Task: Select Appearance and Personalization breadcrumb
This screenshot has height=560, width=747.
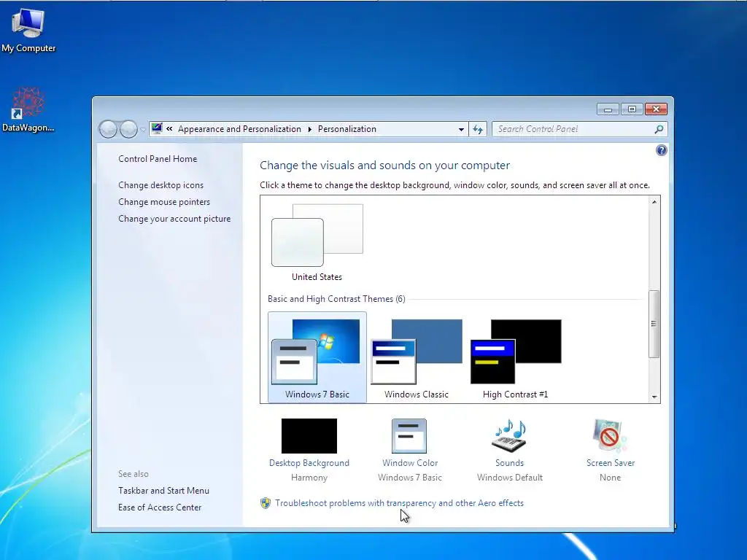Action: pos(239,129)
